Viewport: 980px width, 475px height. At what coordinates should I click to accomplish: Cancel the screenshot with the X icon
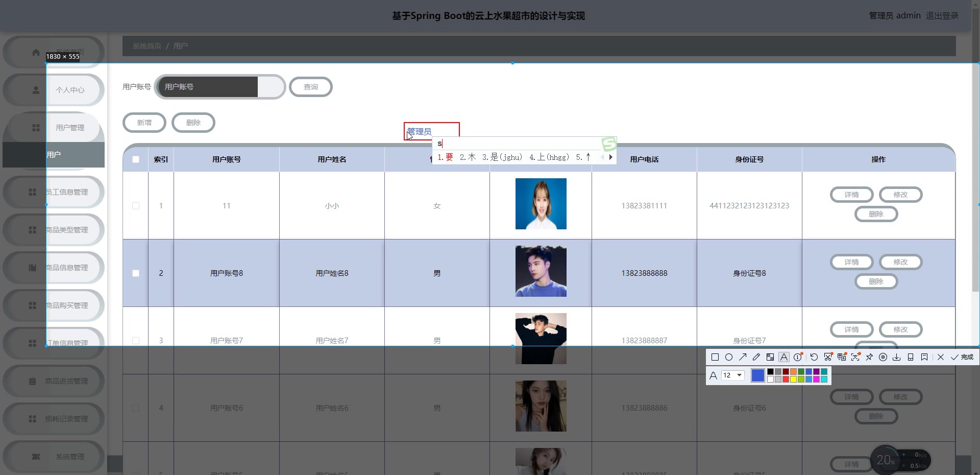coord(941,357)
